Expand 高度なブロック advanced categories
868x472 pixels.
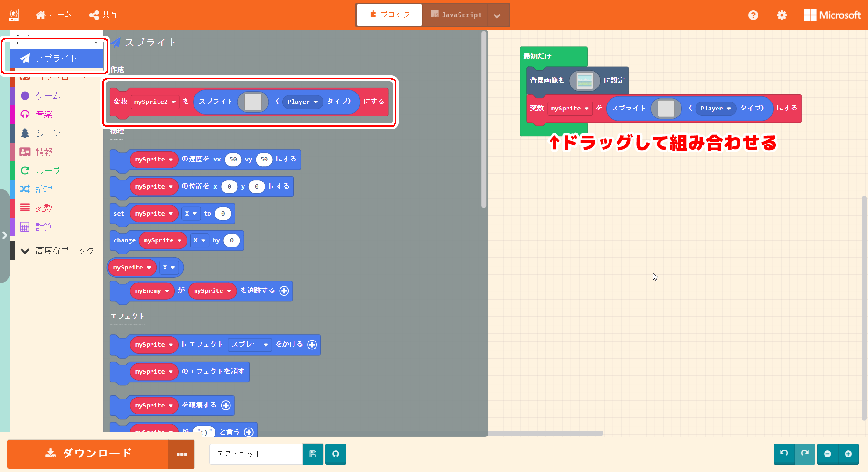tap(57, 251)
